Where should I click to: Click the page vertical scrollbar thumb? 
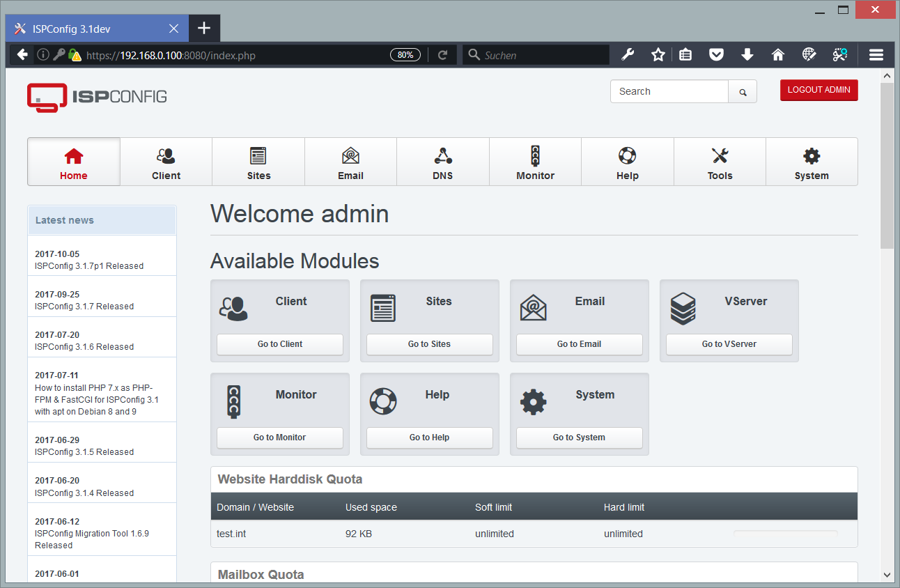[887, 165]
